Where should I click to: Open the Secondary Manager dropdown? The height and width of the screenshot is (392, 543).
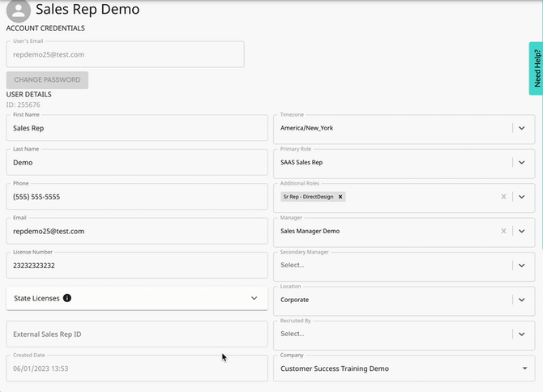pyautogui.click(x=522, y=265)
